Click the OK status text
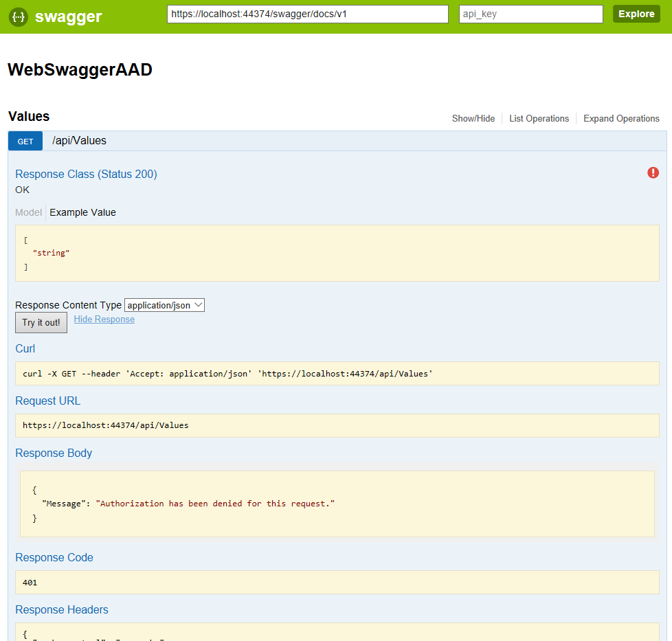The image size is (672, 641). click(22, 190)
